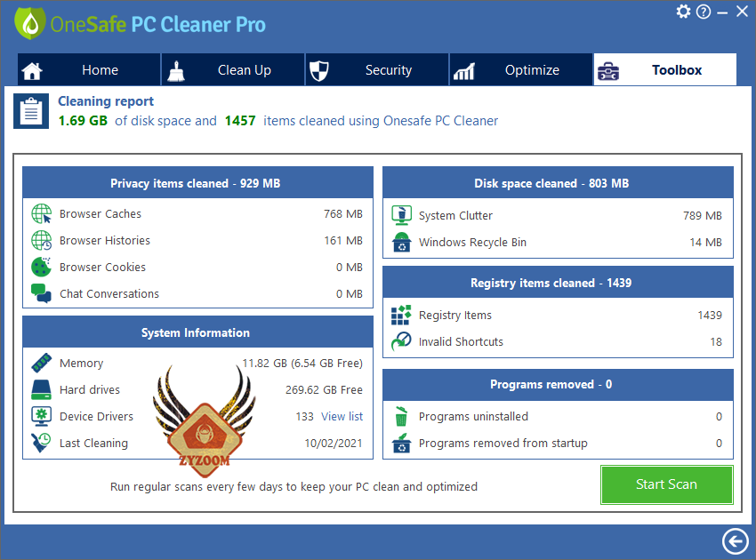Open the device drivers View list link
This screenshot has height=560, width=756.
[x=342, y=416]
